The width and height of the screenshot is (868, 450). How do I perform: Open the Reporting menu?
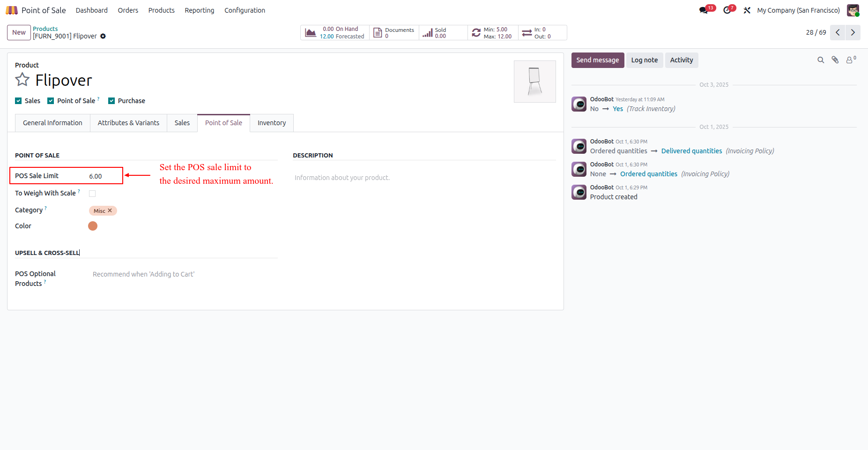click(200, 10)
